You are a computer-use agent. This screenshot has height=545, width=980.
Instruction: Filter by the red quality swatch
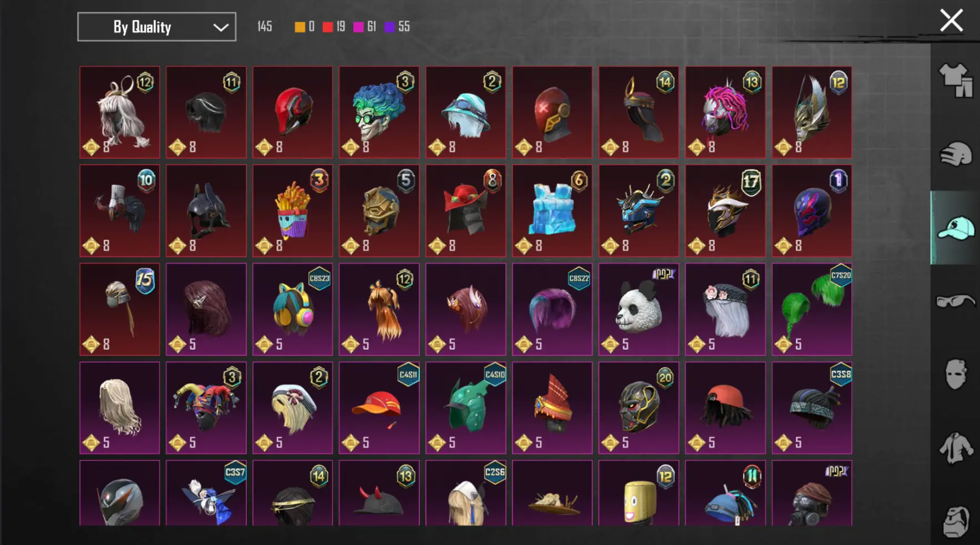328,27
